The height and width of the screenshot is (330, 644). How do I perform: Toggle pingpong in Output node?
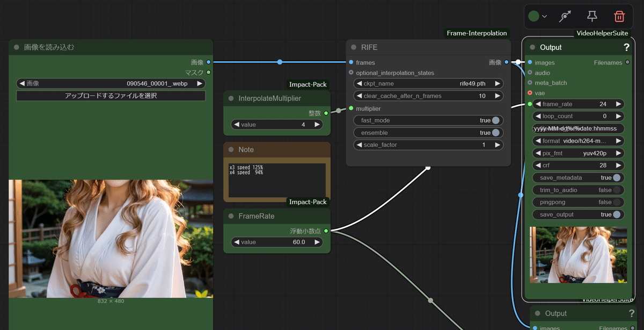pos(578,202)
